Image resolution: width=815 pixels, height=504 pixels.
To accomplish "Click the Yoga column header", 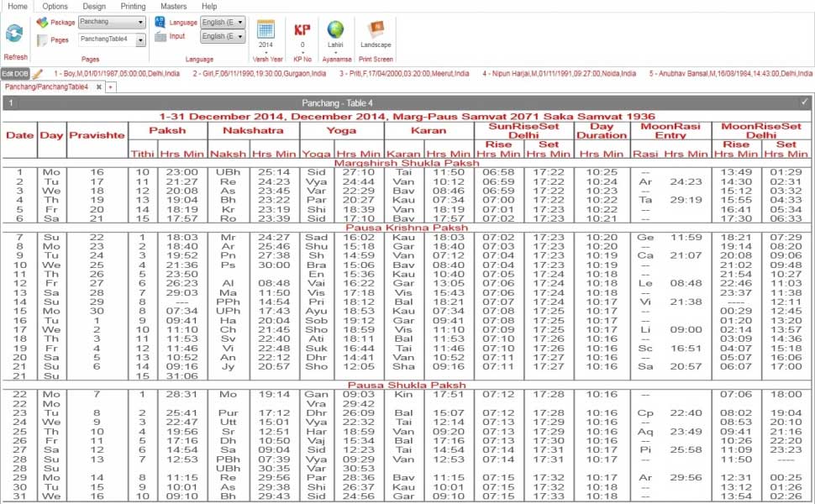I will click(x=341, y=130).
